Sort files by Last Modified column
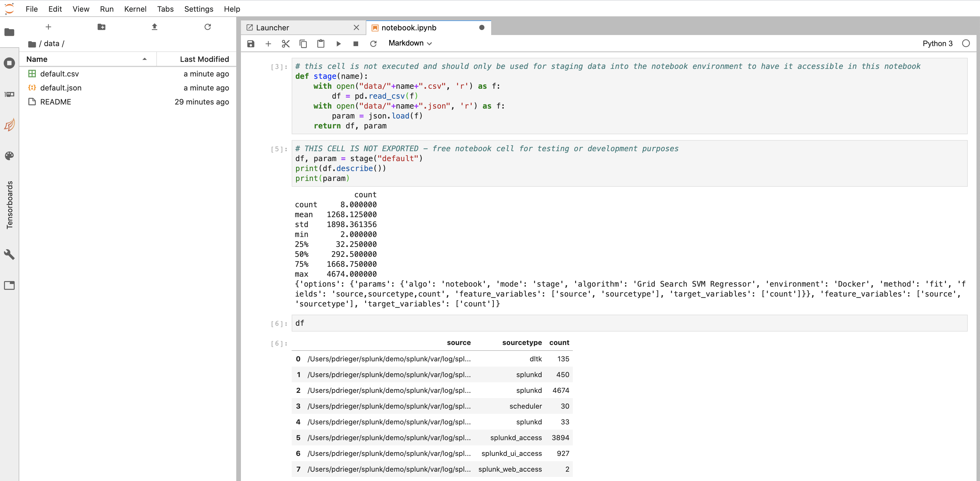Viewport: 980px width, 481px height. [x=196, y=59]
